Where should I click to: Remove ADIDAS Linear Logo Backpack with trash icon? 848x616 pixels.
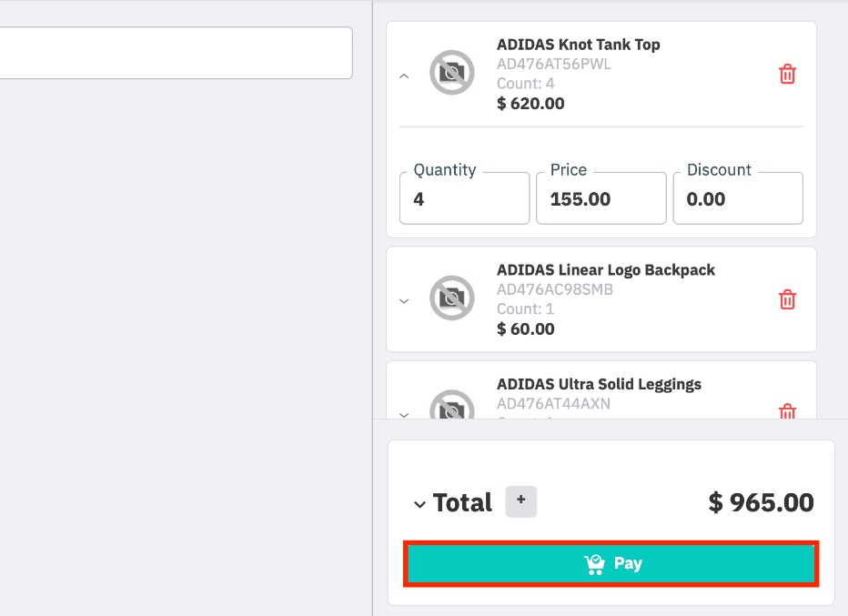pyautogui.click(x=788, y=299)
